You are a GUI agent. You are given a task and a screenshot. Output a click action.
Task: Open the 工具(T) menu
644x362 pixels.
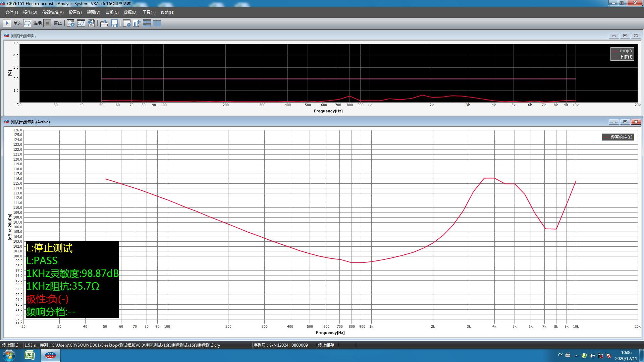pyautogui.click(x=149, y=12)
